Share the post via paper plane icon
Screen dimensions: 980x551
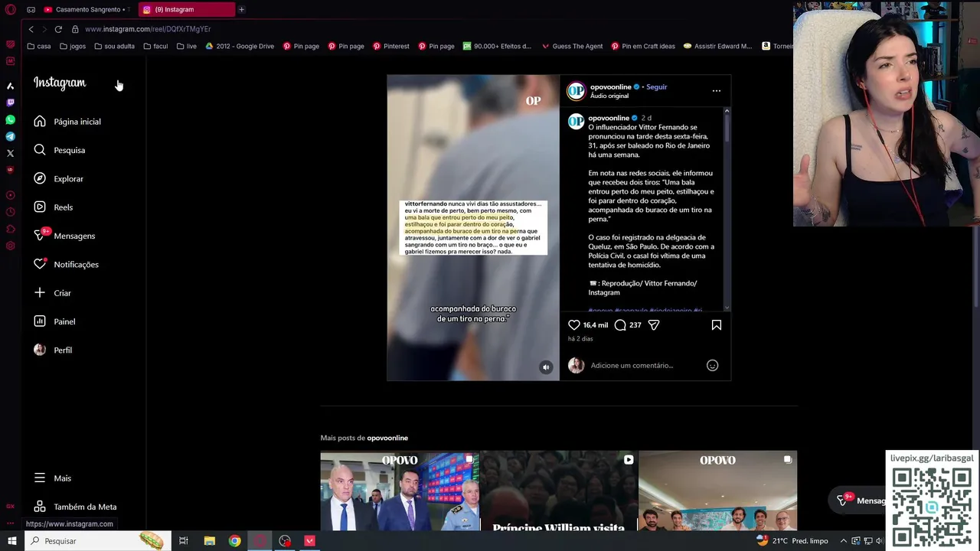[x=654, y=324]
